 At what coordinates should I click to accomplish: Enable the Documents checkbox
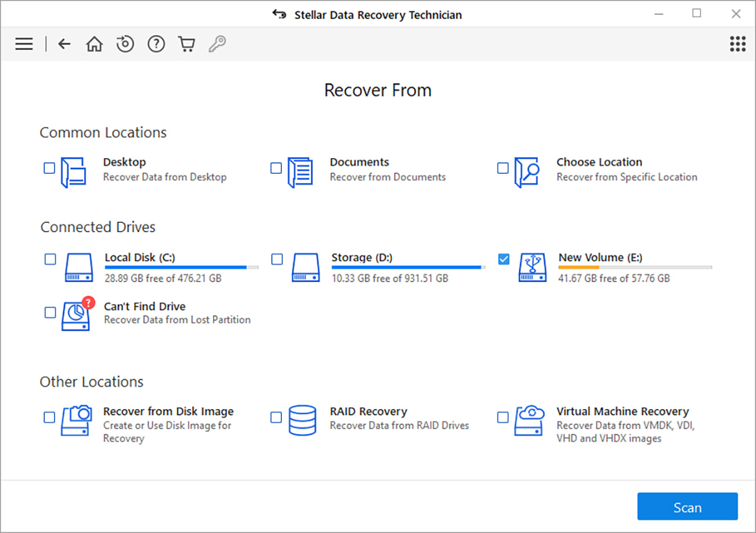coord(276,168)
